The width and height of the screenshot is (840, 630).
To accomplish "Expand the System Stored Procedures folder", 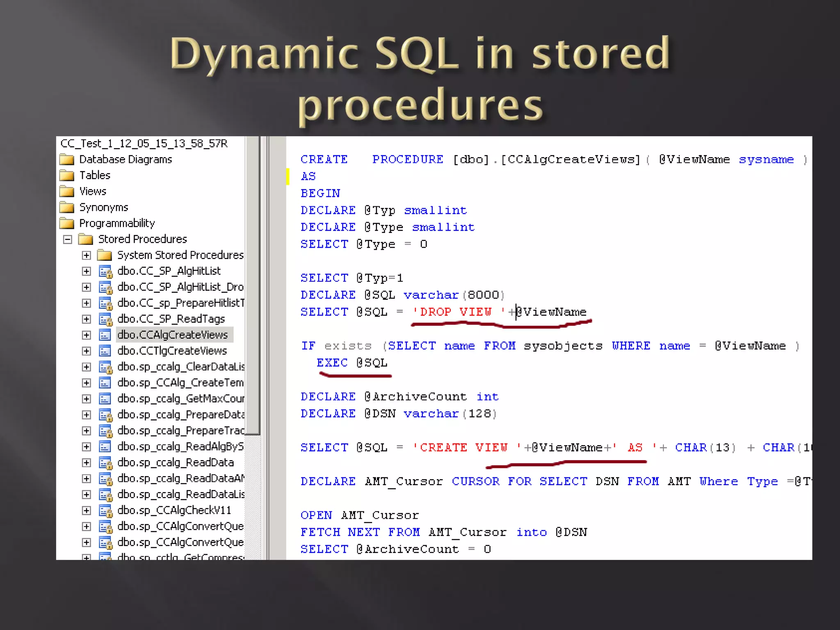I will click(x=86, y=256).
